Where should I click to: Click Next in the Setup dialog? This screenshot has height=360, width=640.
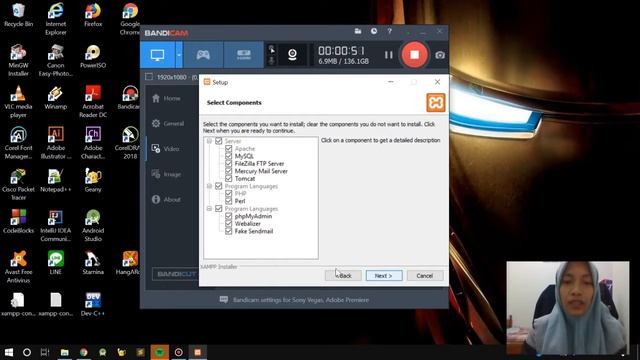tap(384, 276)
